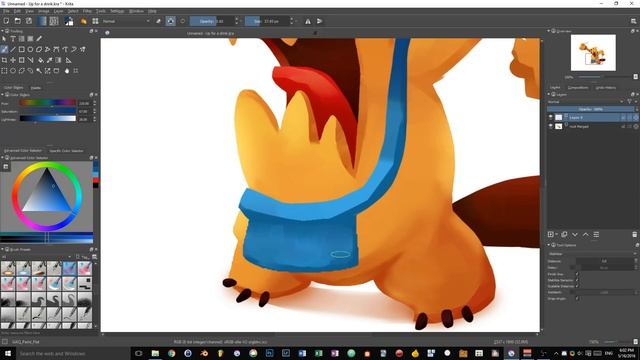Toggle vertical mirror tool

coord(320,21)
